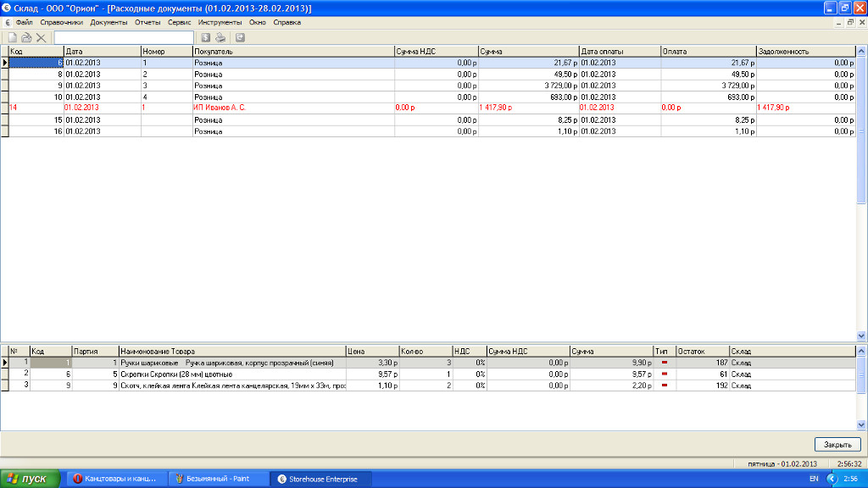Click the print toolbar icon

point(220,37)
